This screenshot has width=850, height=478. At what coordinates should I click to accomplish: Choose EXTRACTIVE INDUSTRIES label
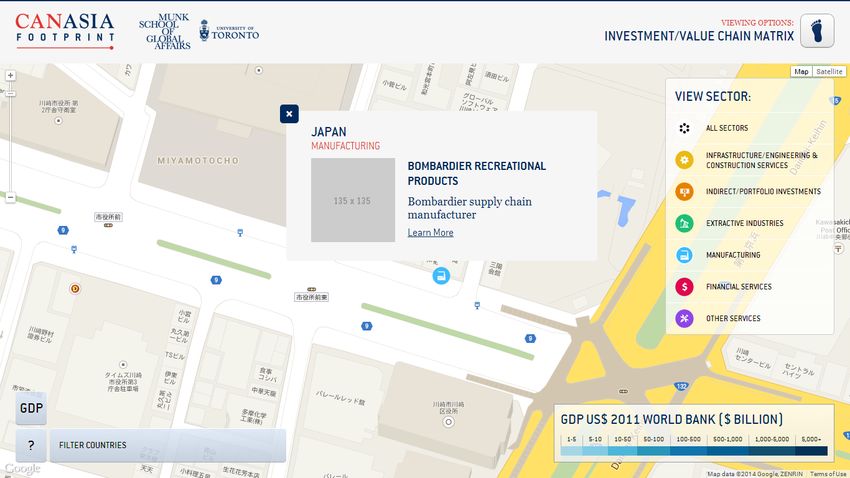[744, 223]
